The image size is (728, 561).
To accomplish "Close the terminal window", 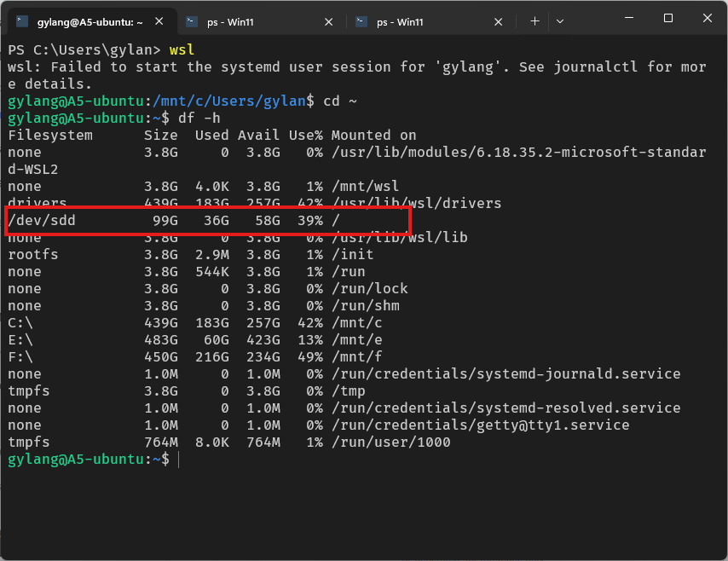I will (x=707, y=18).
